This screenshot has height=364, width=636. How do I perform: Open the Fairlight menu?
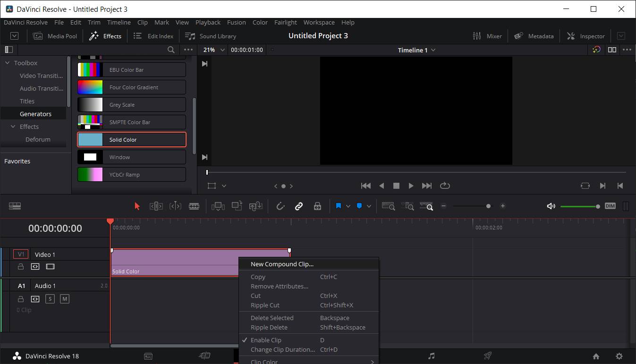(x=286, y=22)
